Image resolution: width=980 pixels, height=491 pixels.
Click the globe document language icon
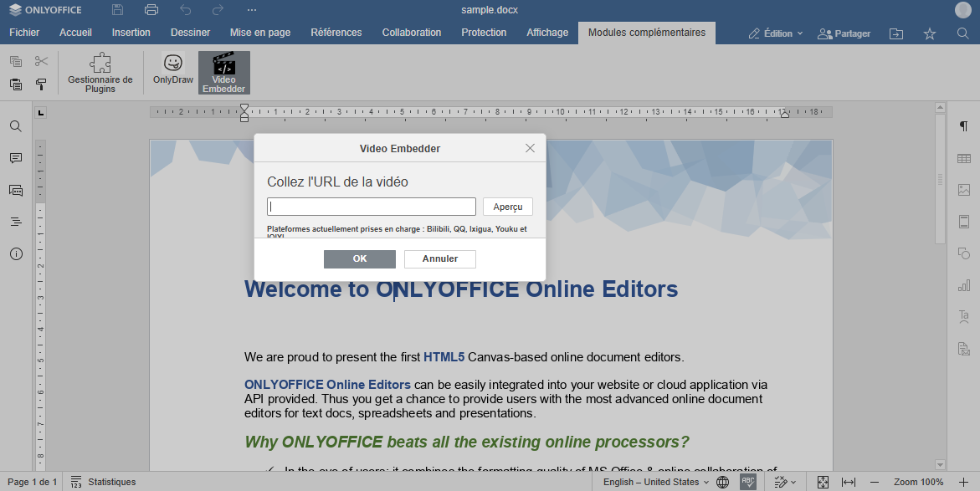click(722, 482)
